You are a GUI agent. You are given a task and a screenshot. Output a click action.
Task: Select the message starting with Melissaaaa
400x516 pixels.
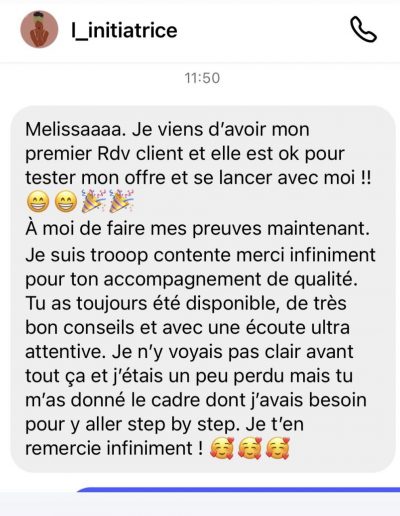tap(203, 289)
